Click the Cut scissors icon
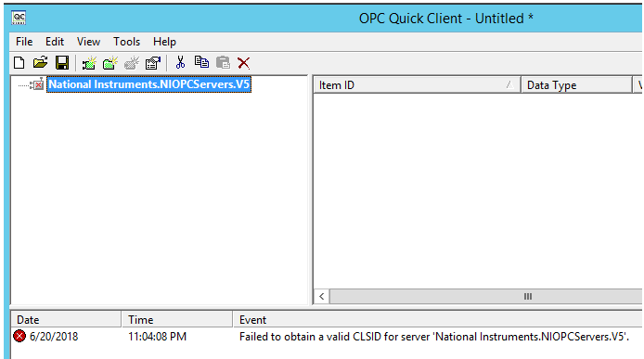This screenshot has height=359, width=644. point(180,62)
